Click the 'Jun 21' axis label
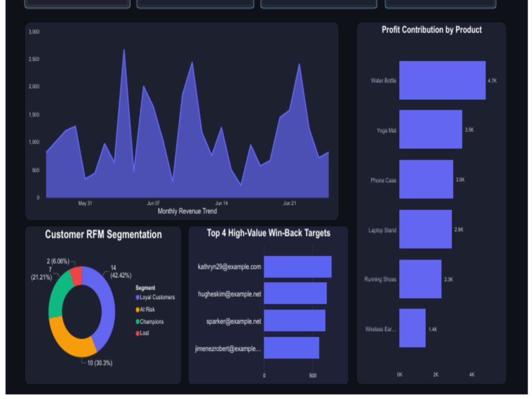The image size is (532, 399). click(290, 203)
